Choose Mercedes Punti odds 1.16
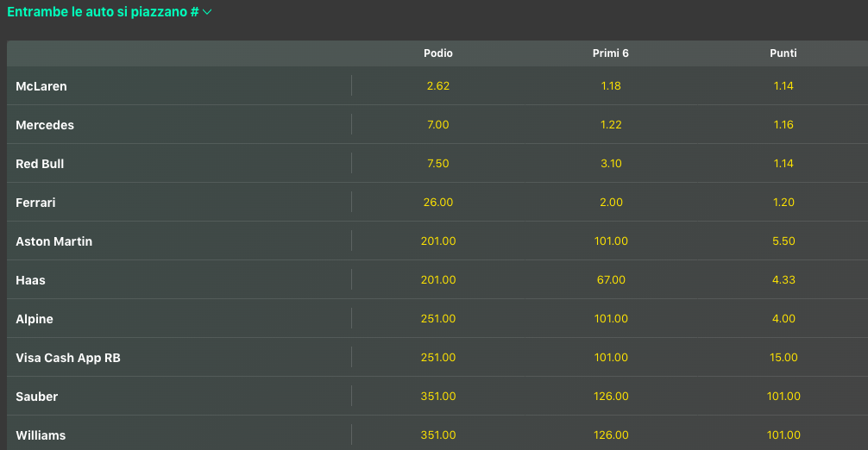Viewport: 868px width, 450px height. 783,125
